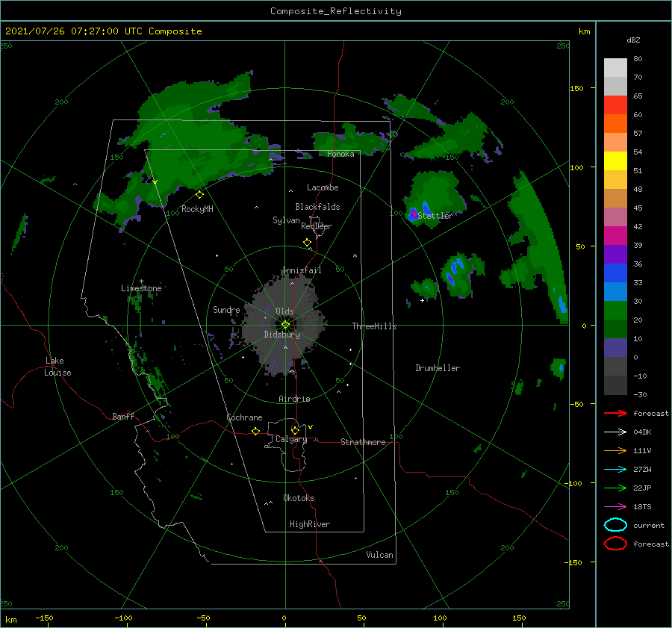Click the Sylvan label
The height and width of the screenshot is (628, 672).
click(286, 220)
